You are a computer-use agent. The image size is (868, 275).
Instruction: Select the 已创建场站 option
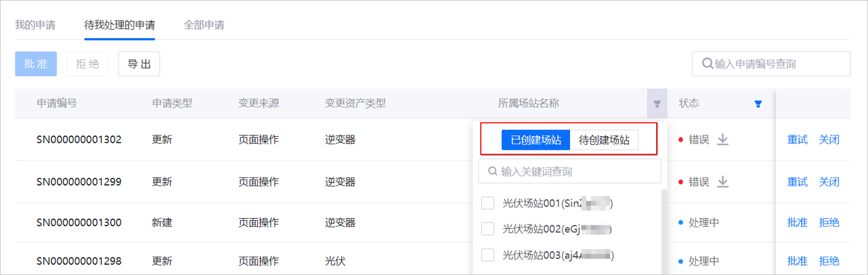coord(536,140)
